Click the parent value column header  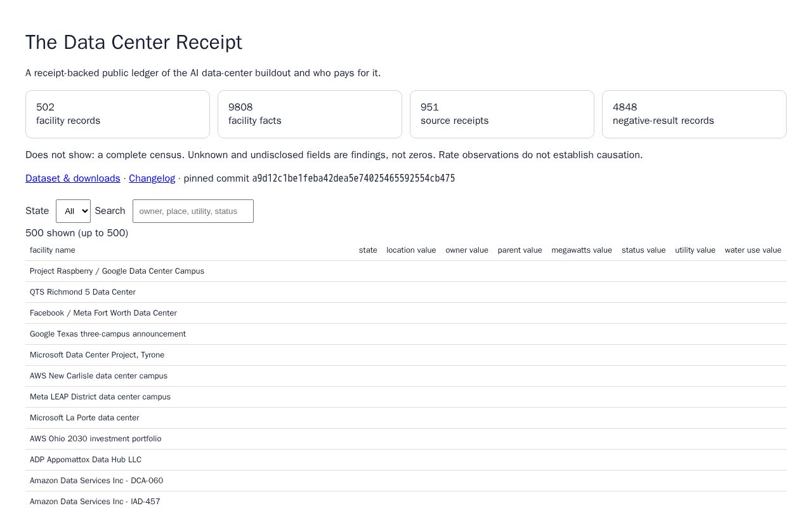point(520,250)
